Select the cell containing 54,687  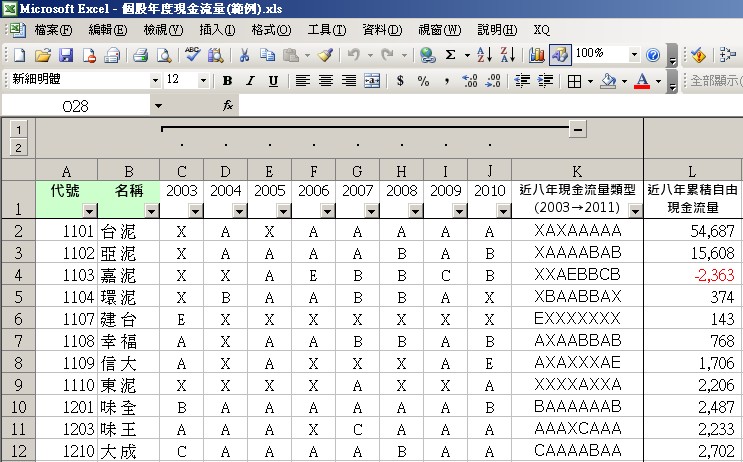[691, 231]
